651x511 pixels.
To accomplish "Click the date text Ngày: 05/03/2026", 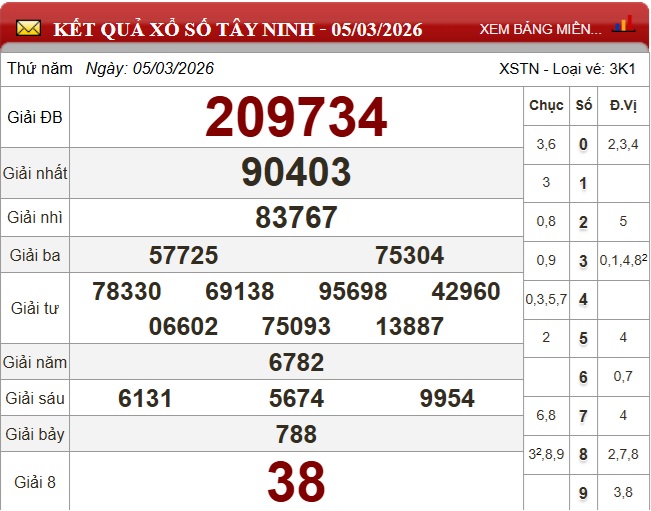I will 150,69.
